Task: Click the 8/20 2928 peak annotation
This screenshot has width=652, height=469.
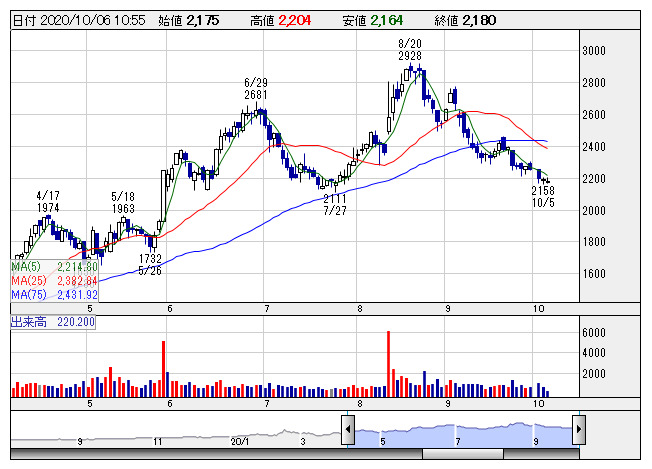Action: (x=410, y=49)
